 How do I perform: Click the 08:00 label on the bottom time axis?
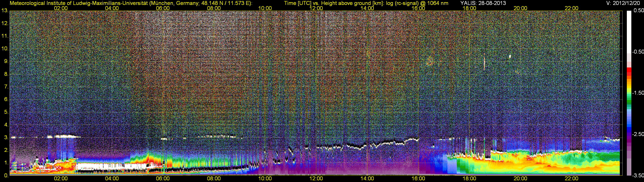point(214,179)
